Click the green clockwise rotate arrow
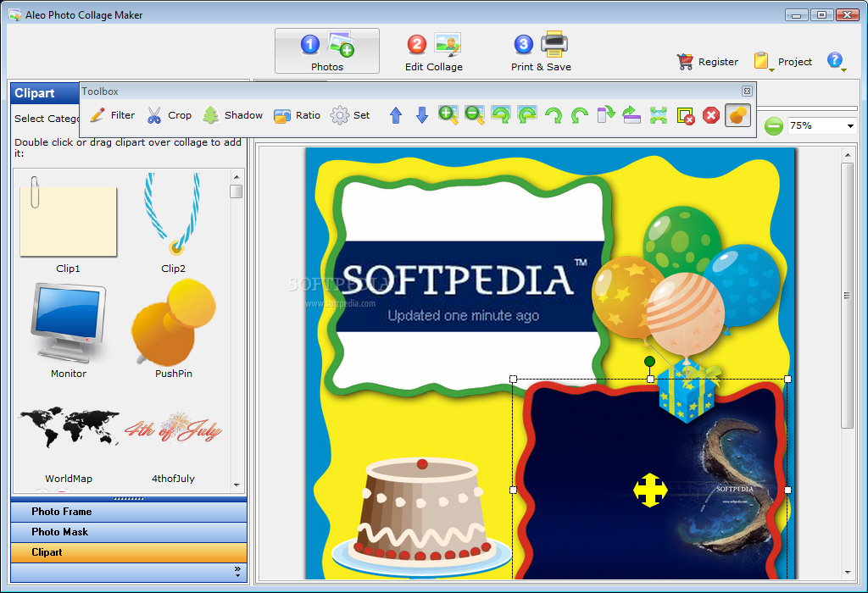This screenshot has width=868, height=593. [x=553, y=115]
